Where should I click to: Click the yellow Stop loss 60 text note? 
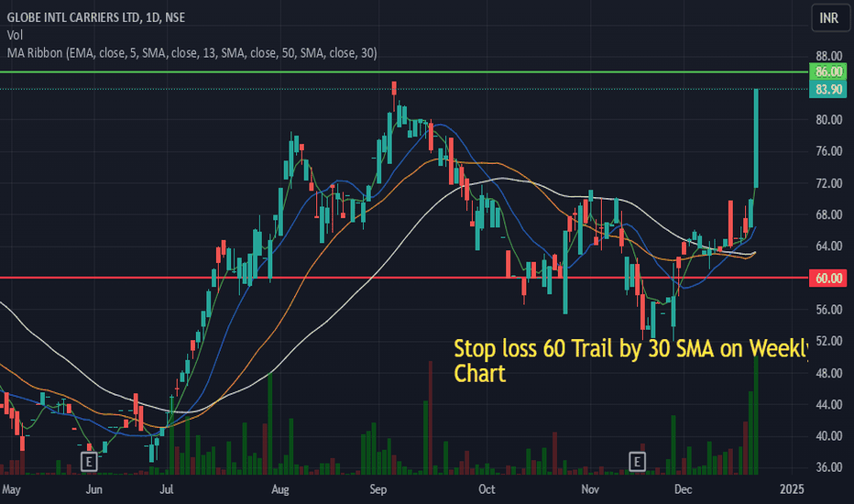click(x=630, y=361)
